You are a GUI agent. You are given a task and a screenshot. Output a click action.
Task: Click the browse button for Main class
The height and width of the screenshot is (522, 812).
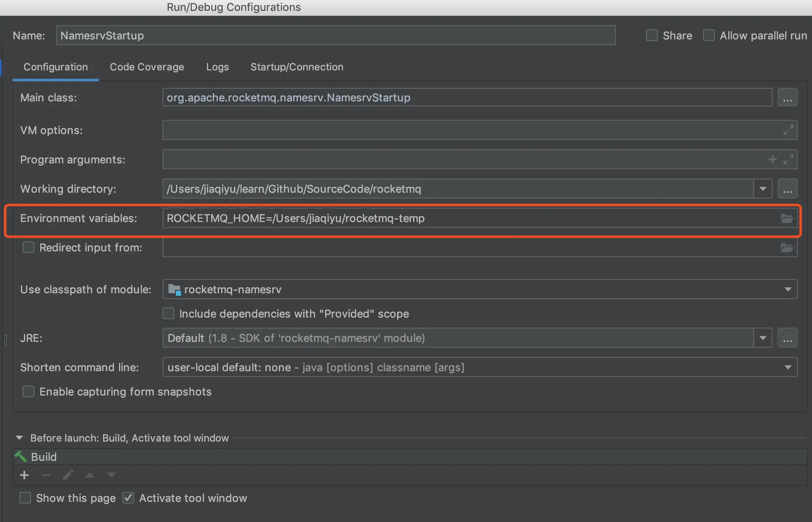point(787,98)
